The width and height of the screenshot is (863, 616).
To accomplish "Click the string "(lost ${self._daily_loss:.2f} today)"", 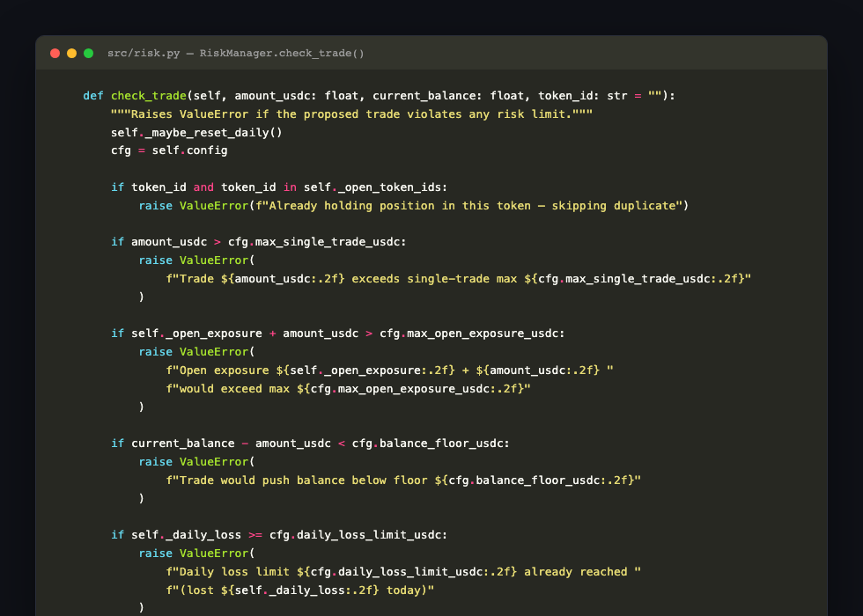I will (300, 590).
